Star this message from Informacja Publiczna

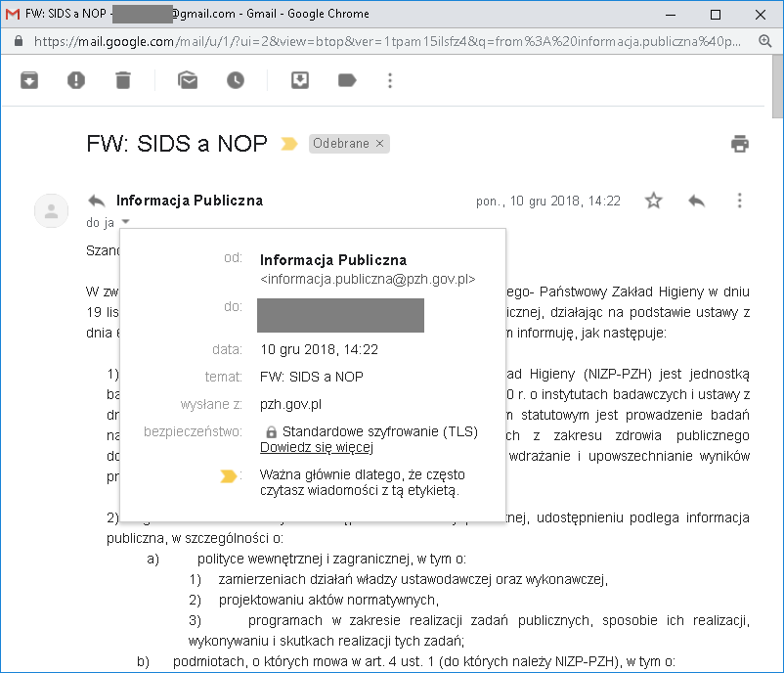pyautogui.click(x=654, y=201)
